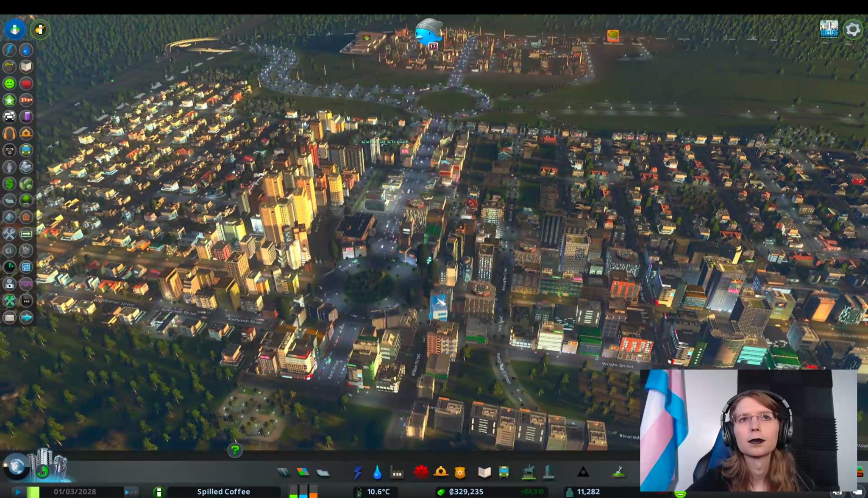Open the game options gear
The image size is (868, 498).
click(x=853, y=30)
